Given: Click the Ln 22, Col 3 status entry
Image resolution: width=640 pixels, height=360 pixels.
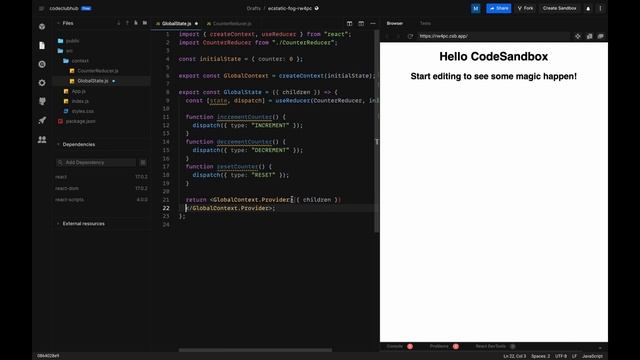Looking at the screenshot, I should pyautogui.click(x=514, y=356).
